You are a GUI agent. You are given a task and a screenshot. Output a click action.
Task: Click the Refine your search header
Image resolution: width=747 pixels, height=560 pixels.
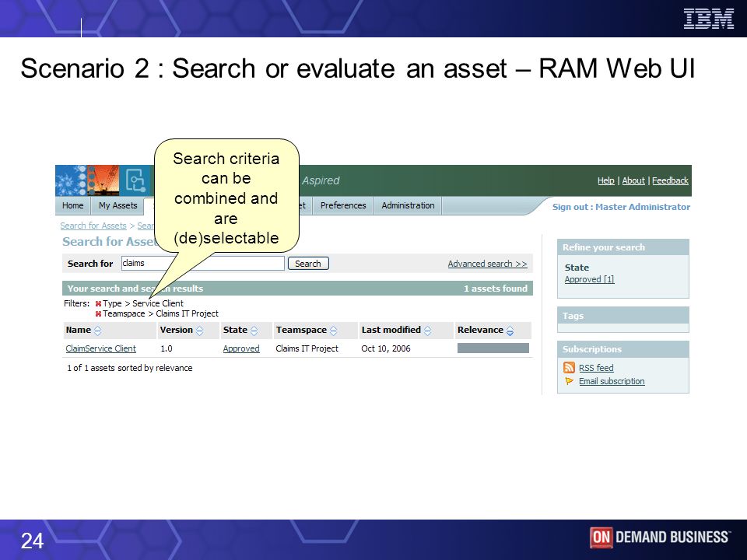(623, 247)
